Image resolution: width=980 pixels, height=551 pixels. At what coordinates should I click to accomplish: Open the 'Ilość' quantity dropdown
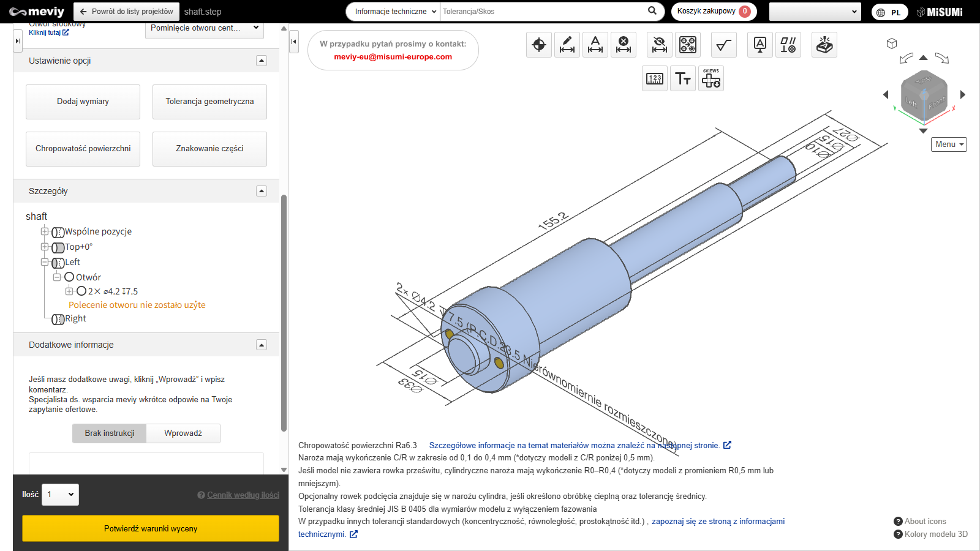pyautogui.click(x=60, y=495)
